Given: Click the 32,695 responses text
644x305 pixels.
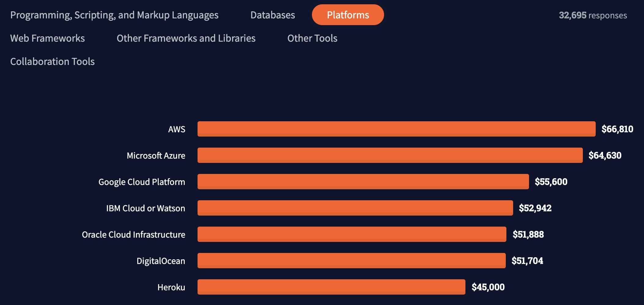Looking at the screenshot, I should coord(593,15).
